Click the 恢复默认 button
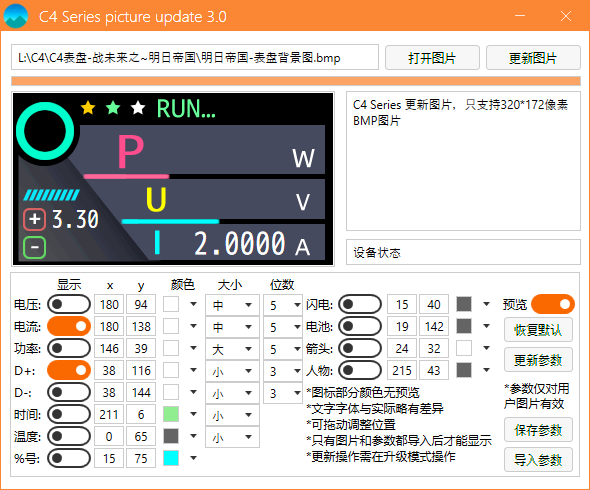 click(x=538, y=330)
